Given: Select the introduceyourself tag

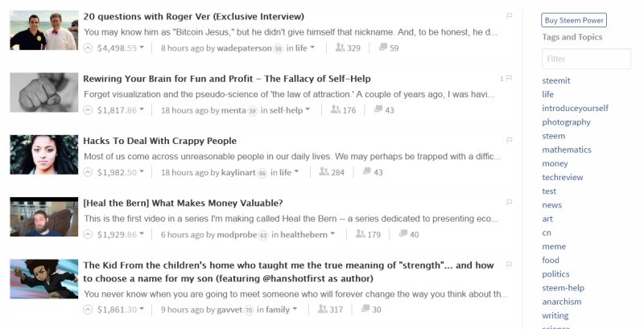Looking at the screenshot, I should (x=575, y=108).
